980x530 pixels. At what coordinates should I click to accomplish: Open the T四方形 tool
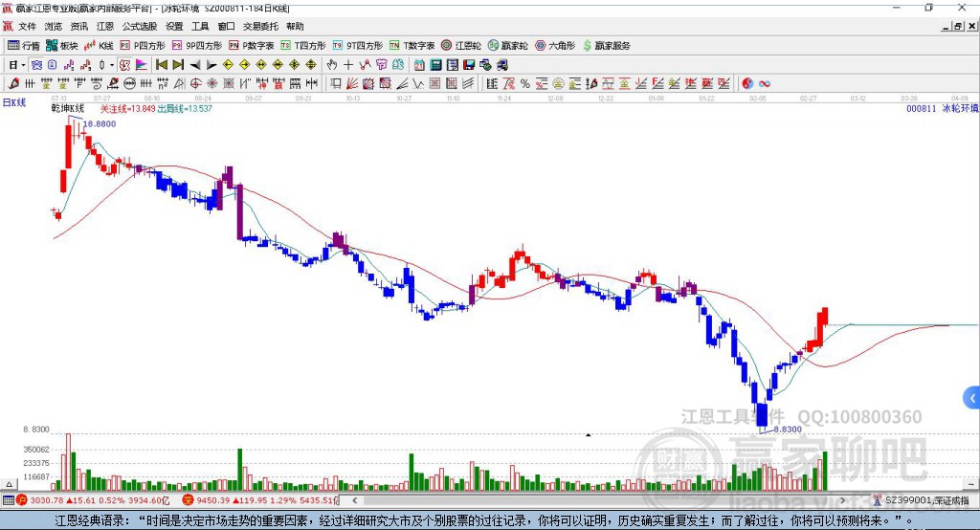coord(303,46)
